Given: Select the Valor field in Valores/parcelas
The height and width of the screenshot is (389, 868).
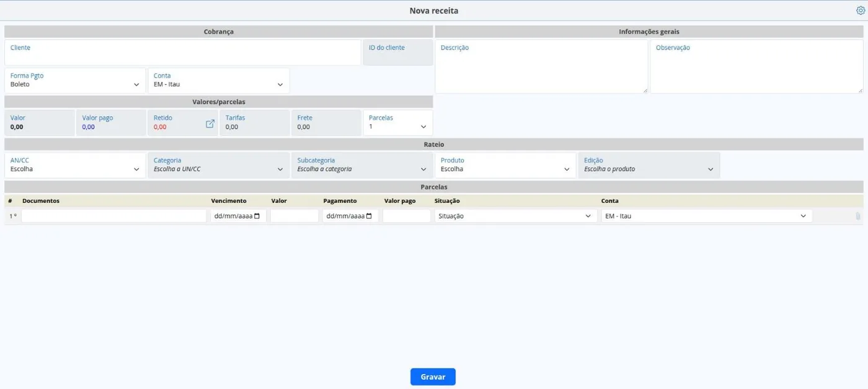Looking at the screenshot, I should 39,123.
